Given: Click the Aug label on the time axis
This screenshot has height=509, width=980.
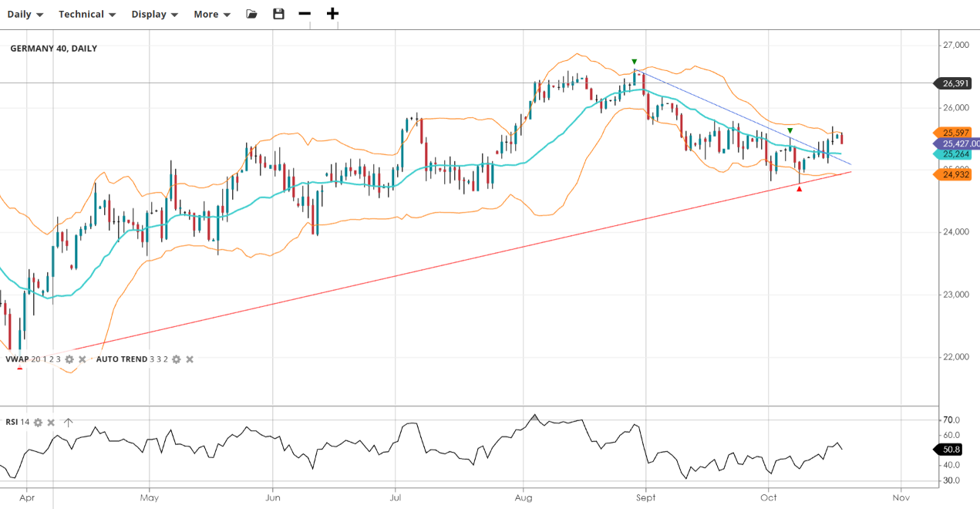Looking at the screenshot, I should 524,500.
